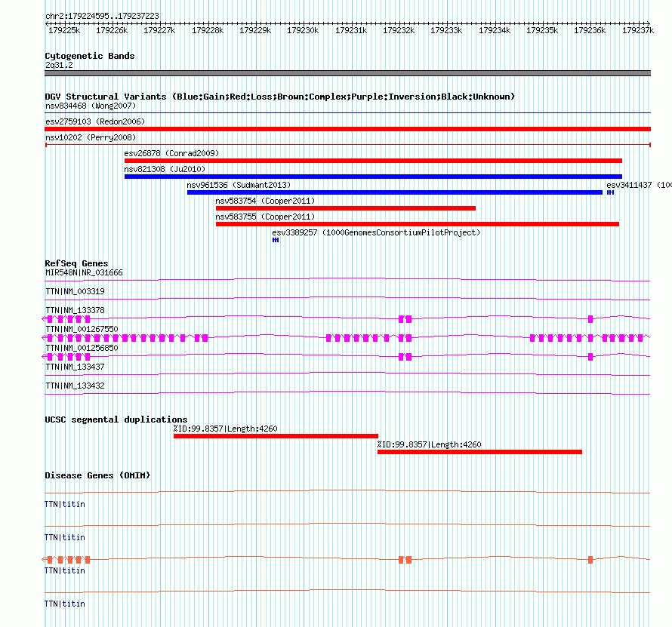Click the Disease Genes (OMIM) track title
Image resolution: width=672 pixels, height=627 pixels.
pos(97,475)
